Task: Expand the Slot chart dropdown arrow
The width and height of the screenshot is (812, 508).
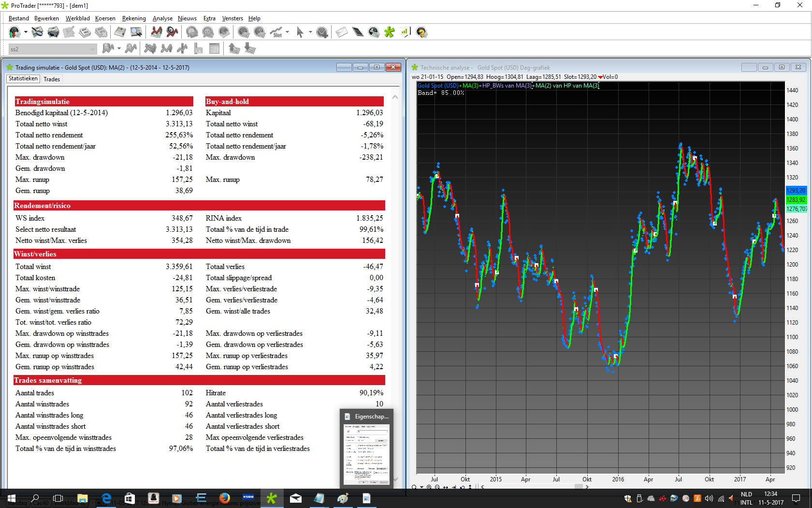Action: pos(288,32)
